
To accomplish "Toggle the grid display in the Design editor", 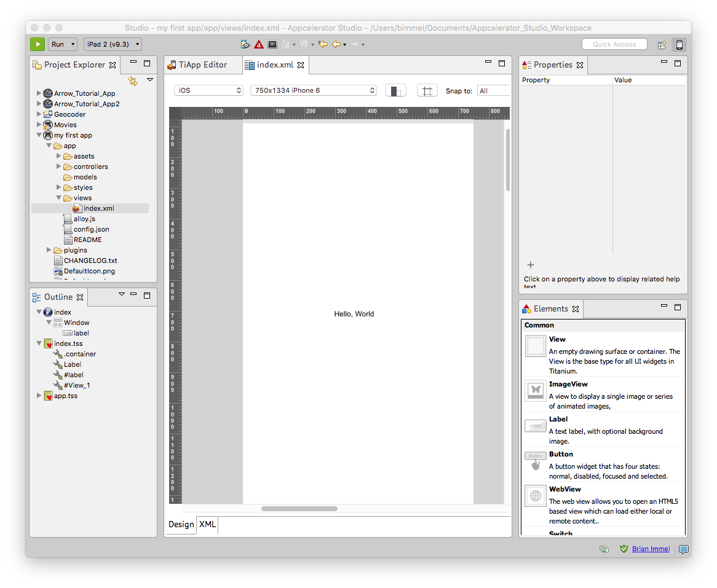I will pyautogui.click(x=427, y=90).
